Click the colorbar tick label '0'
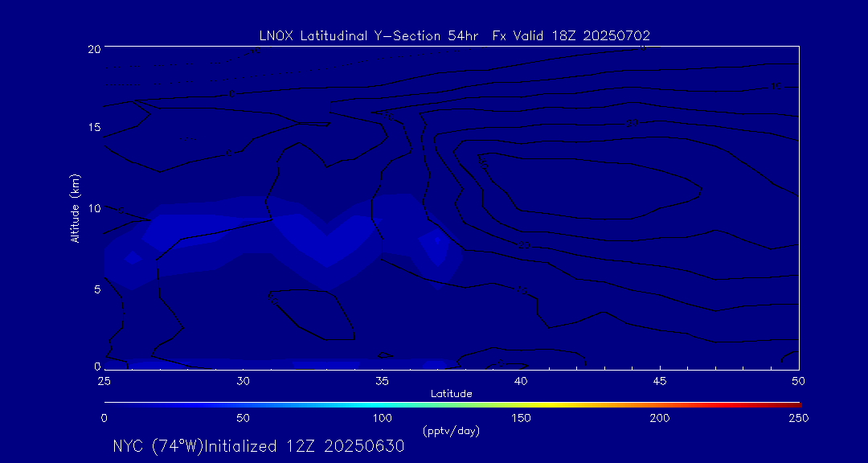Screen dimensions: 868x463 pyautogui.click(x=104, y=418)
